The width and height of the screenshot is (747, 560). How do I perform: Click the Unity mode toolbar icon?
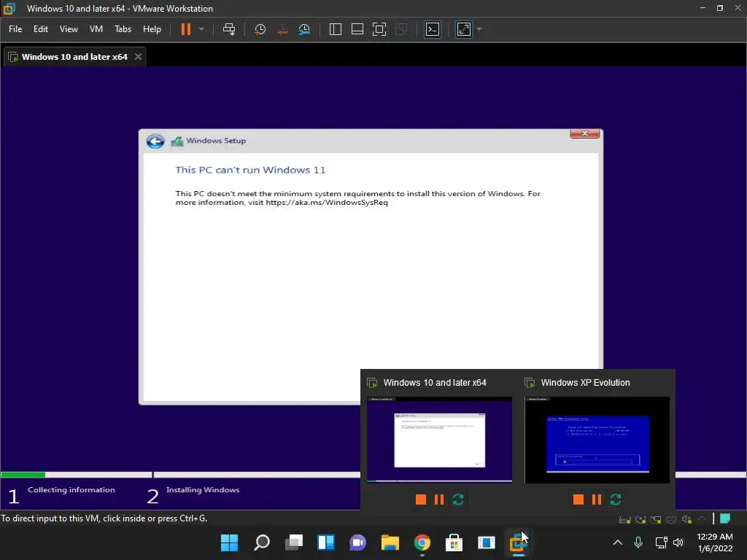pyautogui.click(x=402, y=29)
